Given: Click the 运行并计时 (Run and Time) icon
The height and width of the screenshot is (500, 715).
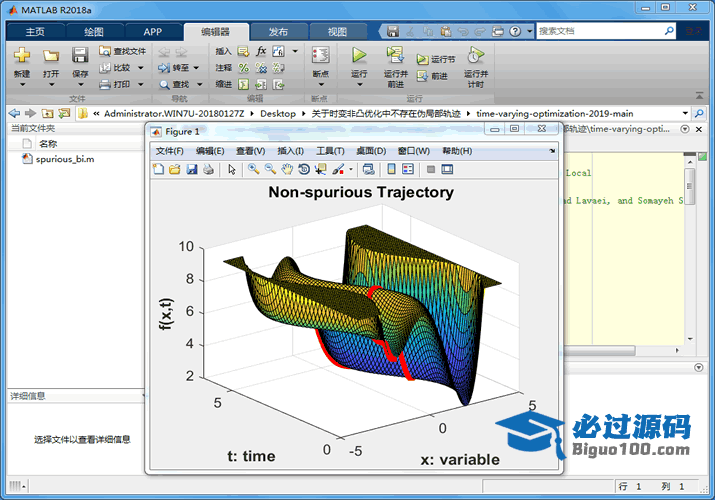Looking at the screenshot, I should (476, 55).
